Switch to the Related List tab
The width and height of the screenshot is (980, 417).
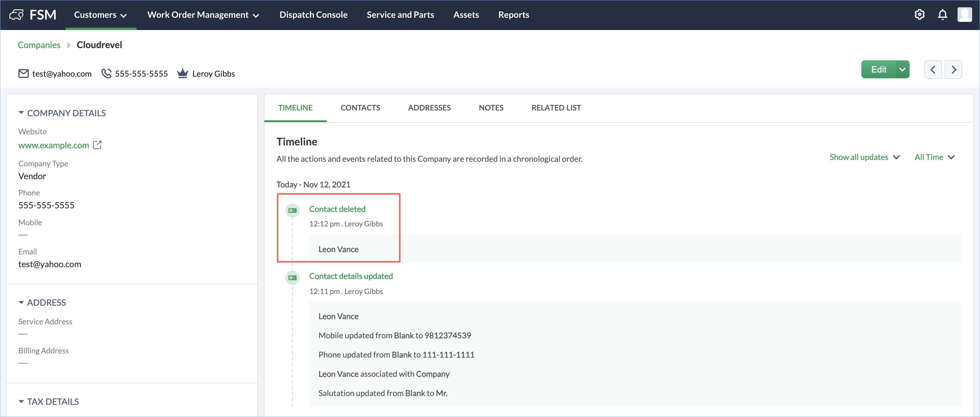tap(556, 108)
